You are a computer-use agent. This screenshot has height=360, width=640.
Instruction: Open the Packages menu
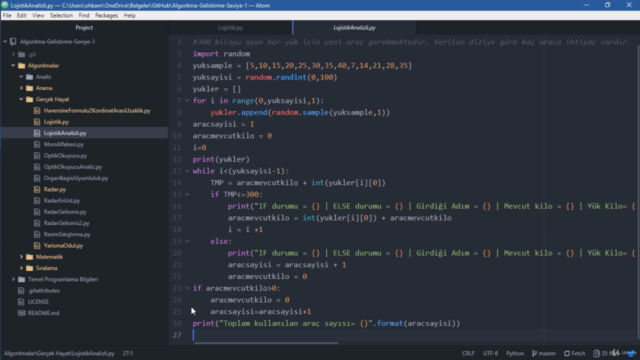point(106,16)
